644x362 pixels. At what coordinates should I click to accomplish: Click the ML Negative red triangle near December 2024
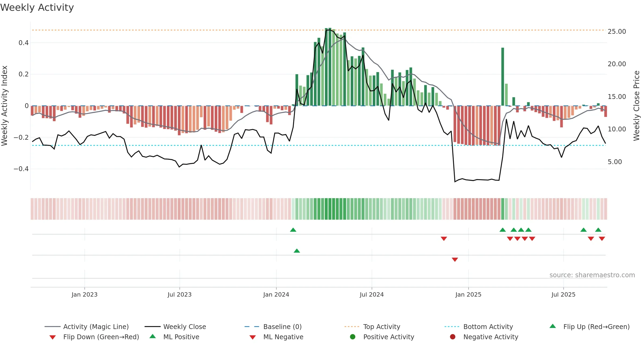pyautogui.click(x=455, y=260)
